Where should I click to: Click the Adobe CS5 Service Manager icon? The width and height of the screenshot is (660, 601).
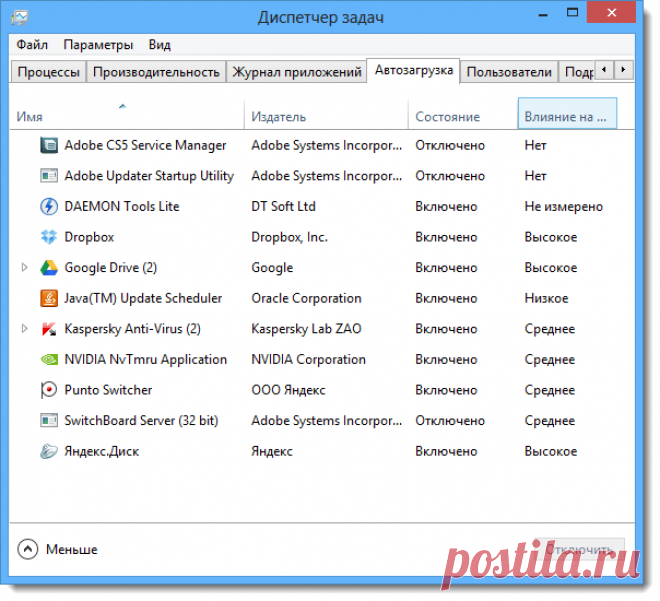click(x=49, y=146)
